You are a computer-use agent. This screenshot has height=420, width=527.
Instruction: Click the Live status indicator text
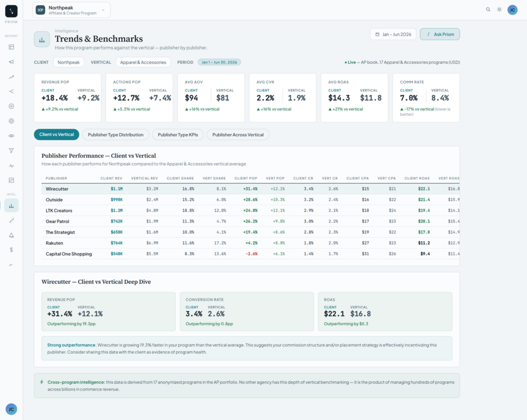coord(350,62)
